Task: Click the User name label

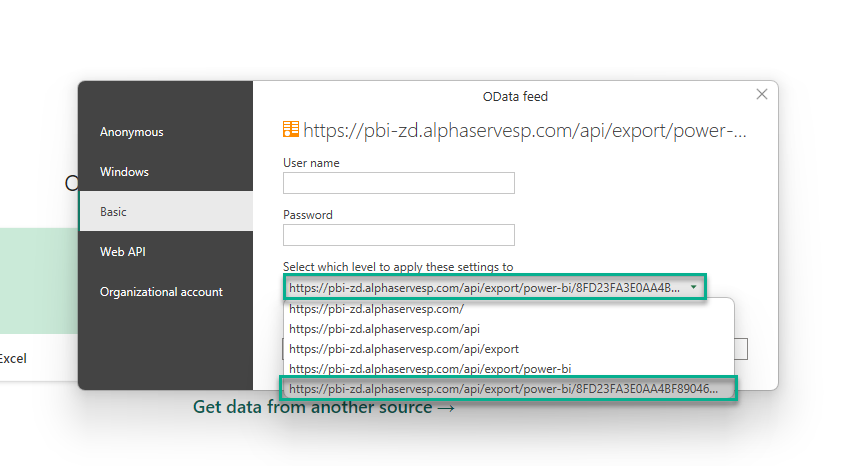Action: [311, 163]
